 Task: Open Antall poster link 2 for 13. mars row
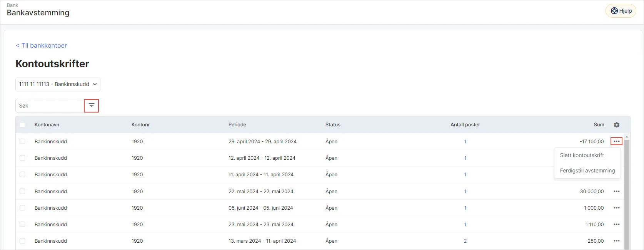[x=465, y=241]
